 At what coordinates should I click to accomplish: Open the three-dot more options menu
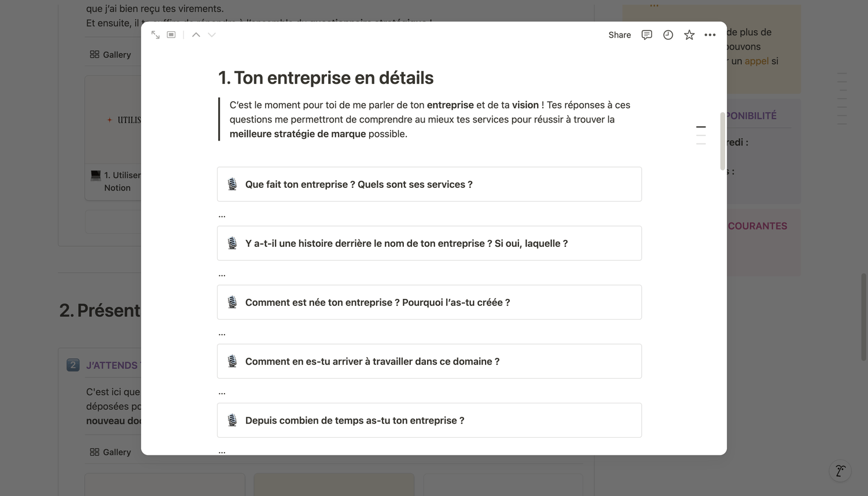tap(710, 35)
